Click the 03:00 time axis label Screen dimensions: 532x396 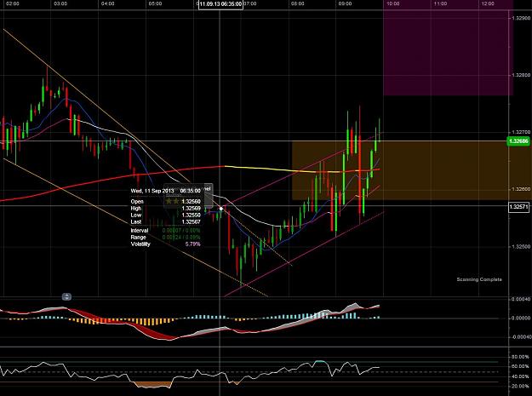point(60,3)
